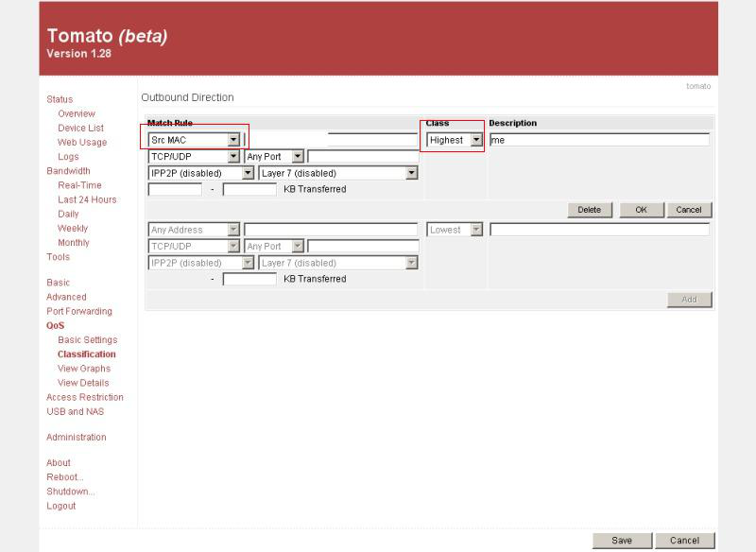756x552 pixels.
Task: Open the Logs page
Action: click(x=68, y=157)
